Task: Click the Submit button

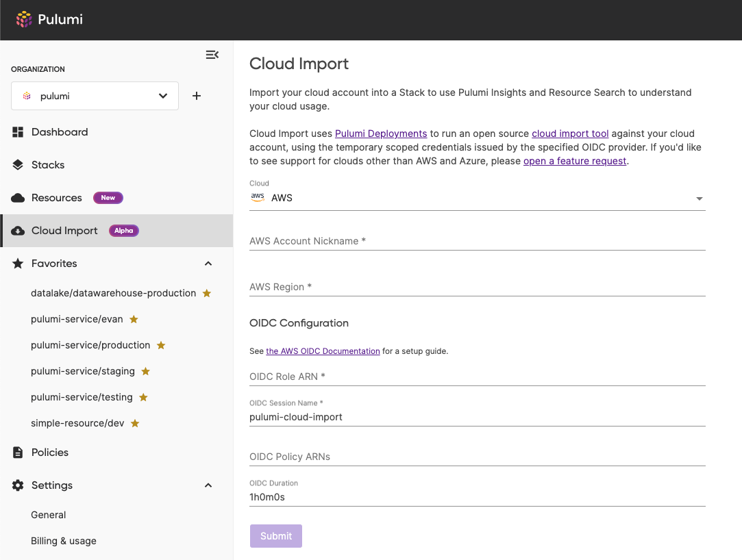Action: point(276,536)
